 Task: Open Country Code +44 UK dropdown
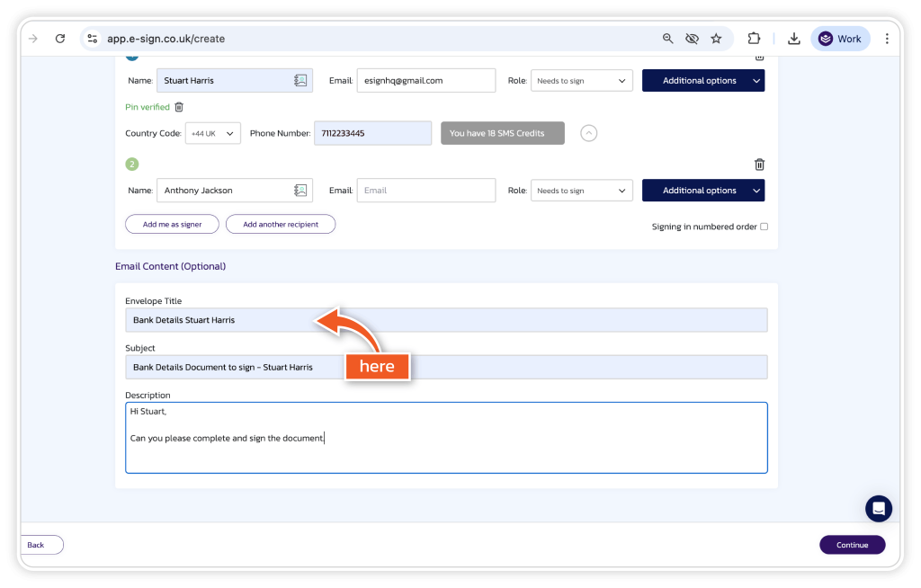coord(212,133)
